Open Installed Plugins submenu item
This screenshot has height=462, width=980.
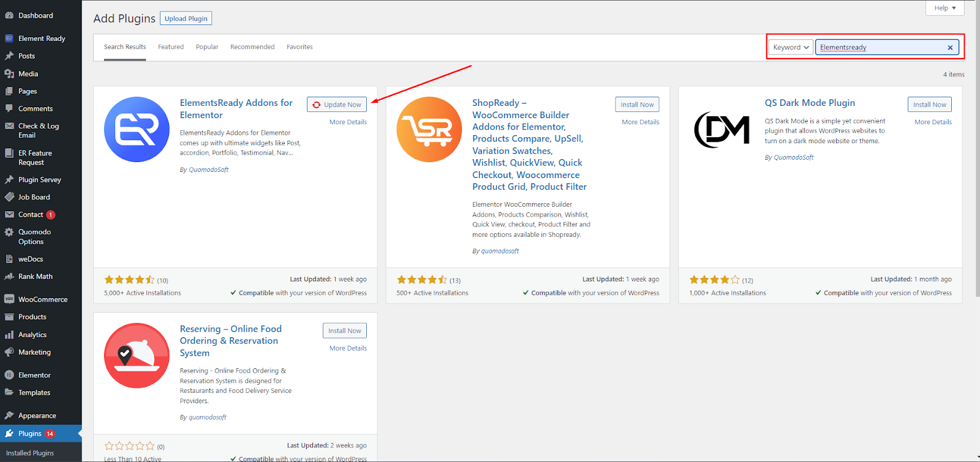30,453
